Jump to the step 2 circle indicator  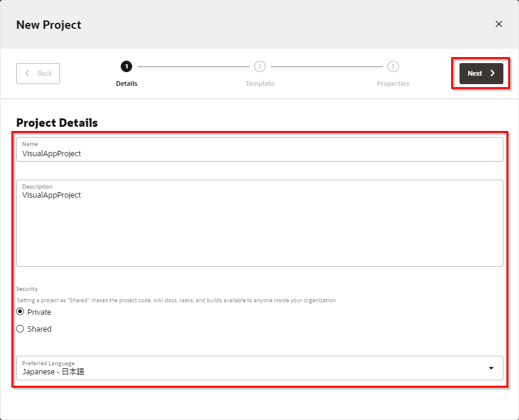click(x=259, y=66)
